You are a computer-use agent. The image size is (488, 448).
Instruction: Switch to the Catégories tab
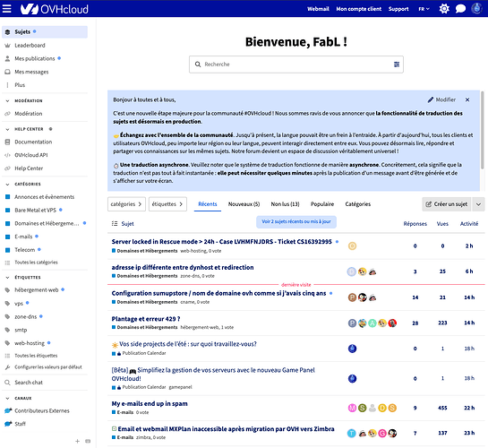coord(358,204)
